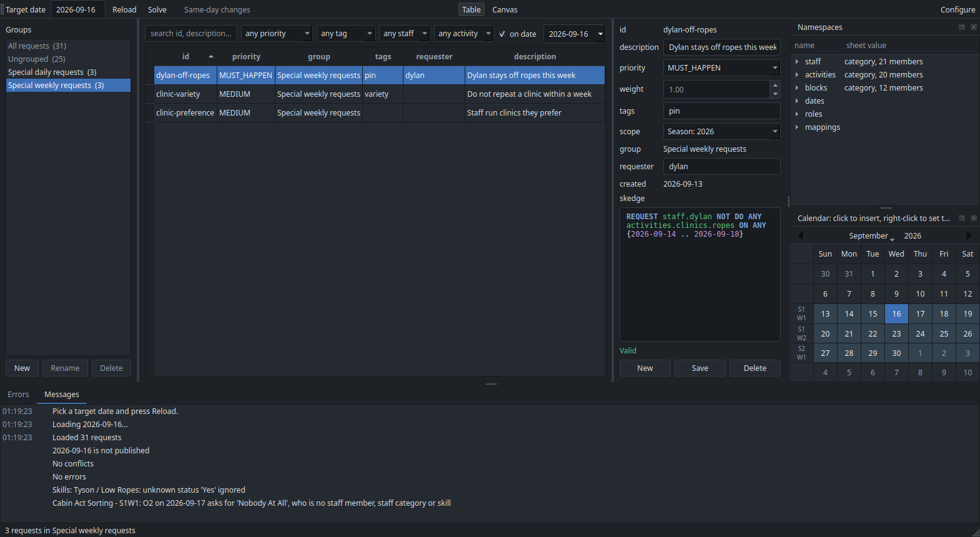Expand the blocks namespace
Screen dimensions: 980x537
tap(797, 87)
